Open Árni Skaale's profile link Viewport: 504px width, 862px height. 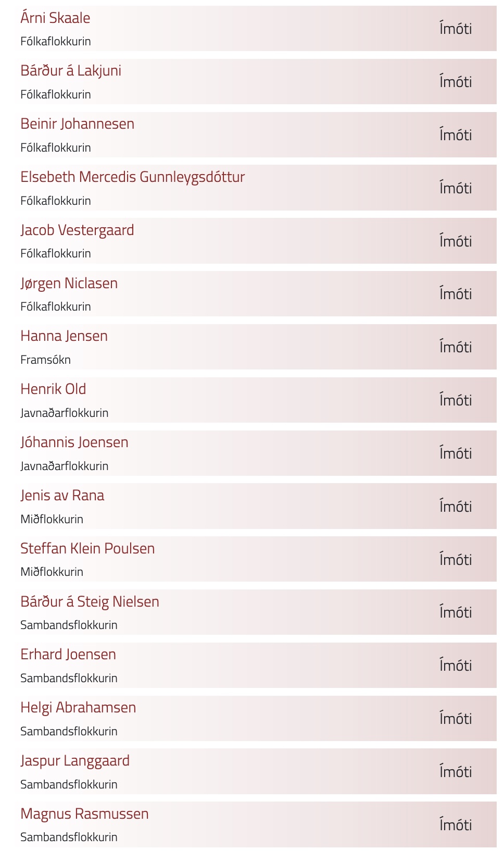click(55, 18)
